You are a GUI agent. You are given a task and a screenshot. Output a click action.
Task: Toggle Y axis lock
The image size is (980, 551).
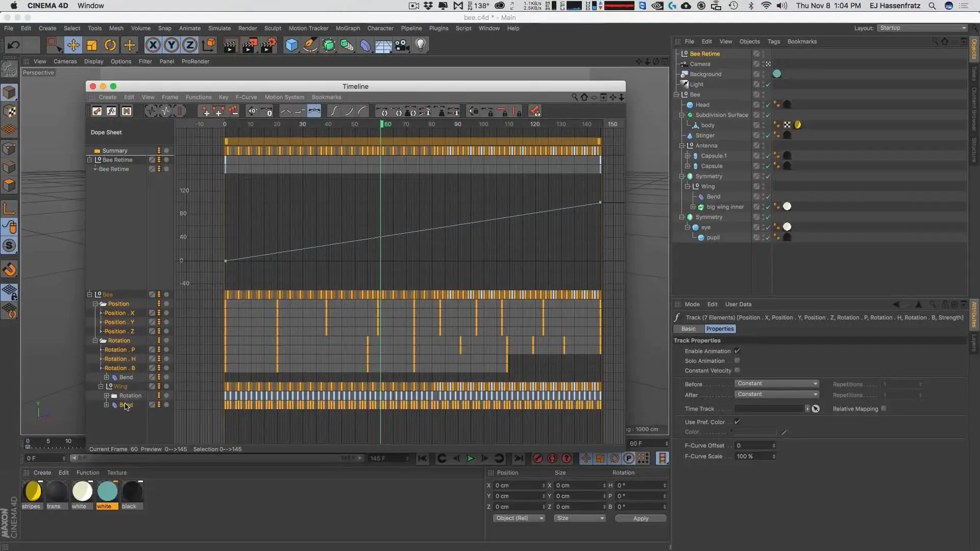(171, 45)
